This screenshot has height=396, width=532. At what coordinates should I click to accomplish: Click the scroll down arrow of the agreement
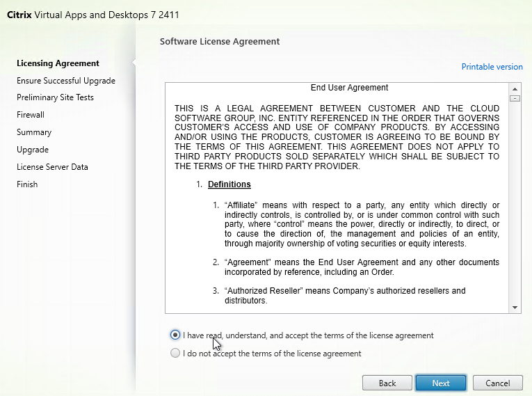click(x=515, y=308)
